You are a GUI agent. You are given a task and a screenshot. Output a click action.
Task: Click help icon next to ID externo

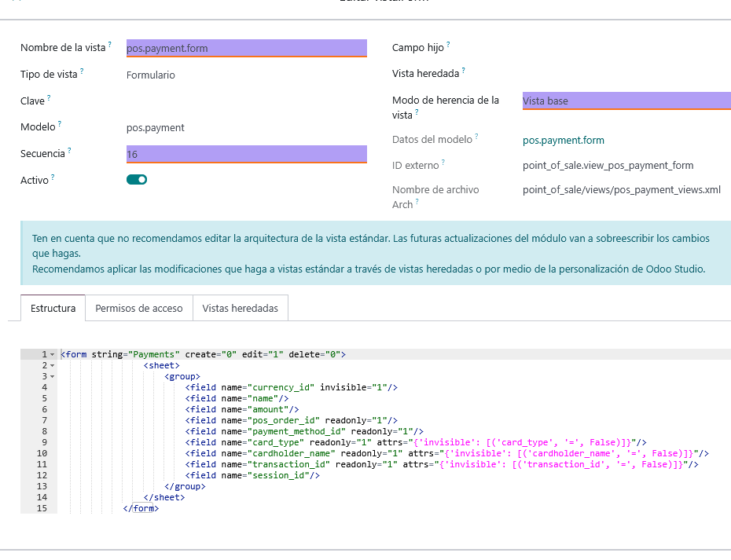click(443, 163)
